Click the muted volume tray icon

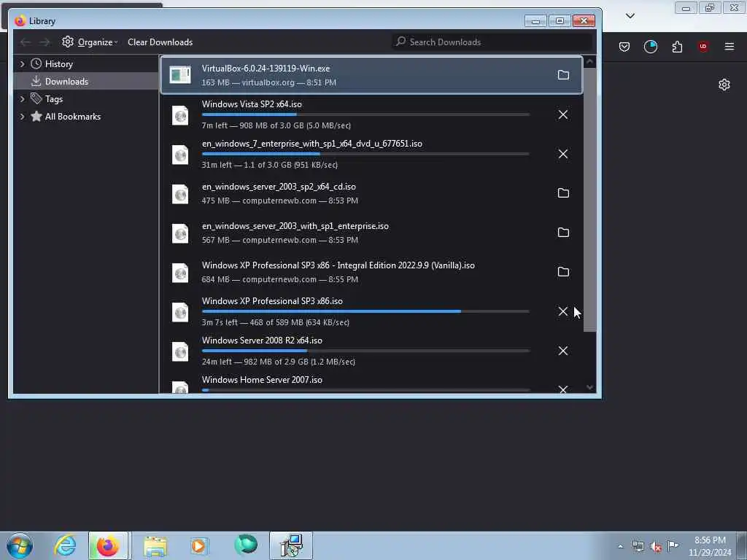click(656, 547)
